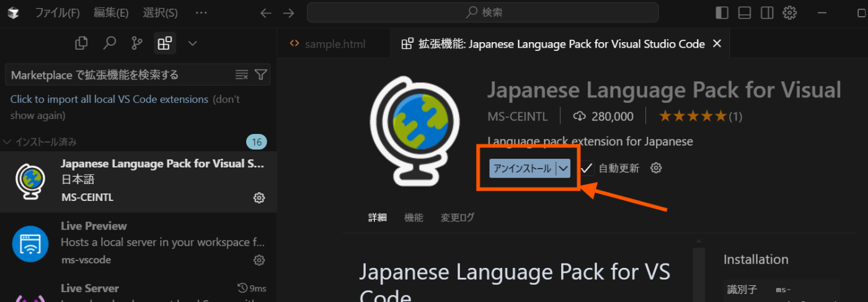Click the VS Code app logo
The height and width of the screenshot is (302, 868).
click(x=12, y=12)
